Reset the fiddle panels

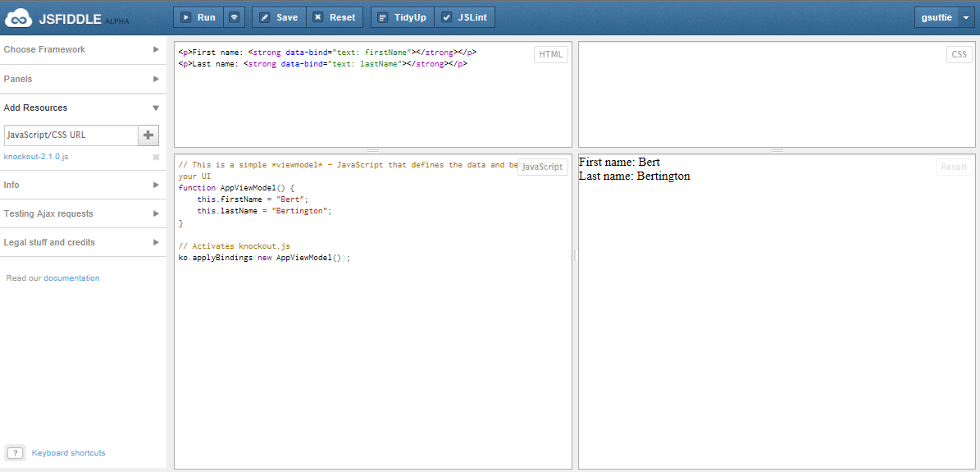click(x=335, y=17)
